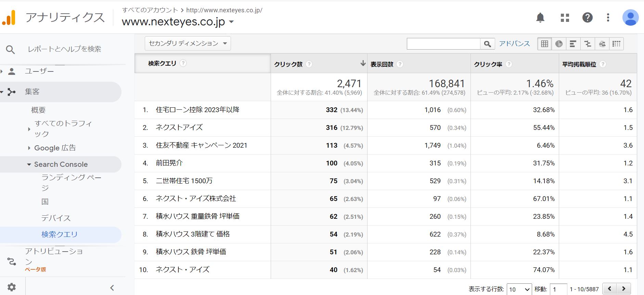Switch to comparison view
The image size is (644, 295).
[x=588, y=44]
